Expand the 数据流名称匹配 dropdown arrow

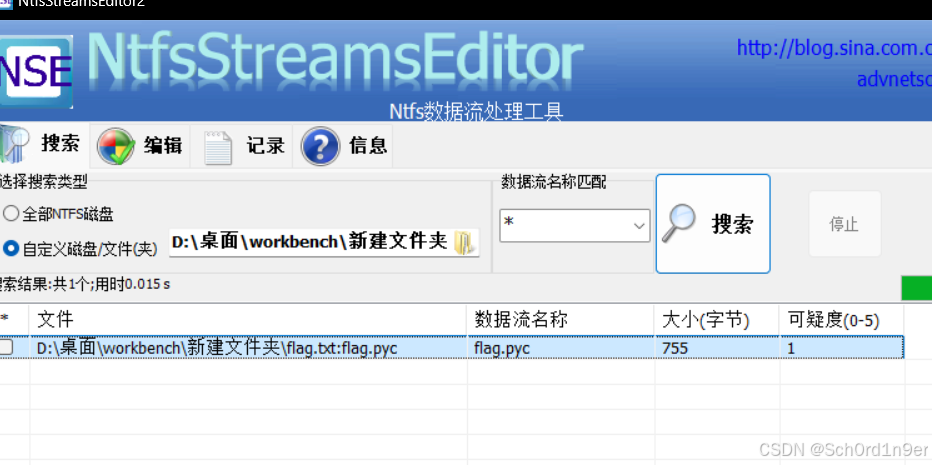click(x=640, y=226)
